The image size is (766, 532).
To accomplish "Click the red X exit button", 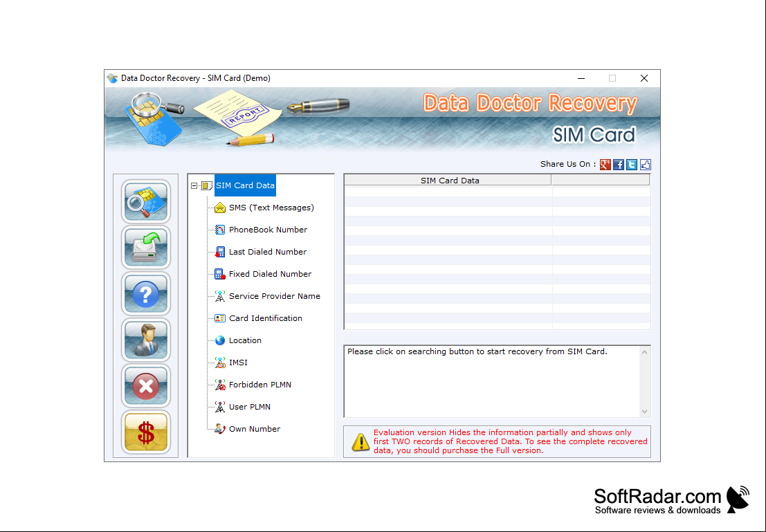I will (x=145, y=385).
